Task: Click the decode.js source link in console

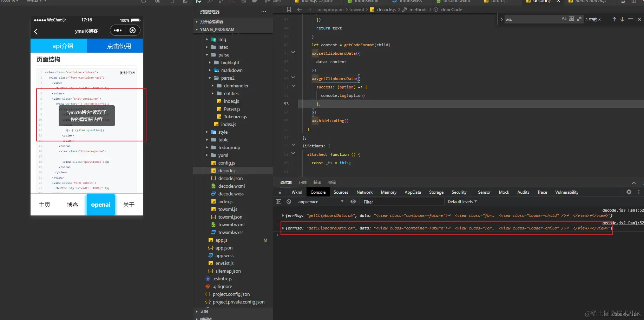Action: (x=623, y=210)
